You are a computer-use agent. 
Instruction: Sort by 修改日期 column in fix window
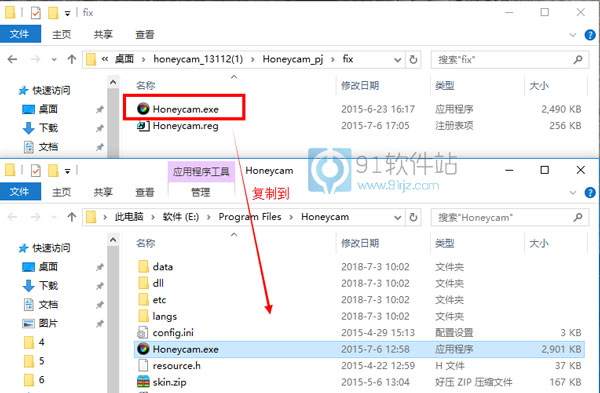360,85
